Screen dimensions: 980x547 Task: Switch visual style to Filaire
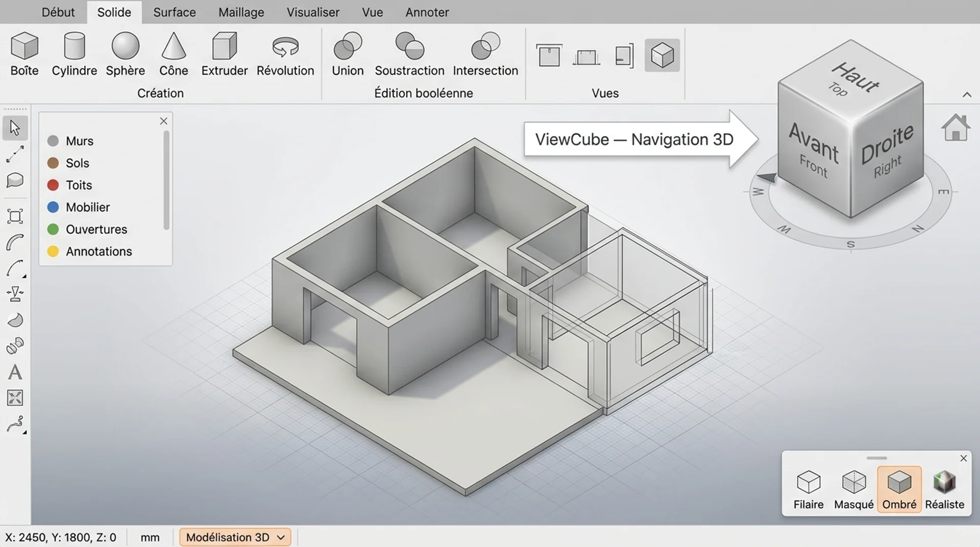point(808,489)
